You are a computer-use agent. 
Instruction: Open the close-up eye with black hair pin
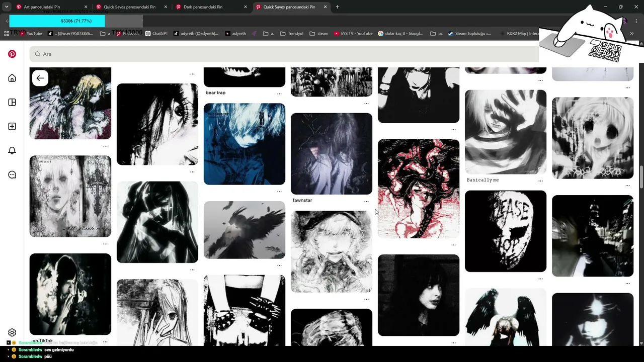click(x=157, y=124)
